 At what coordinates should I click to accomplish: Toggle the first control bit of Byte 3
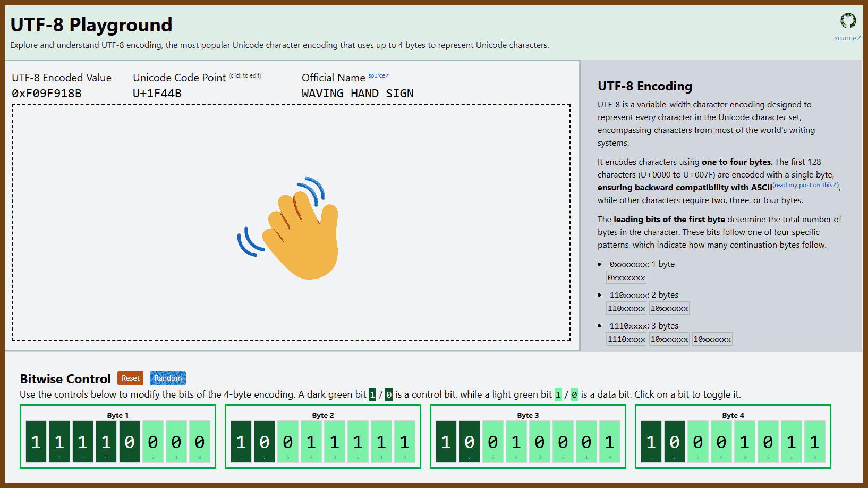click(x=446, y=442)
